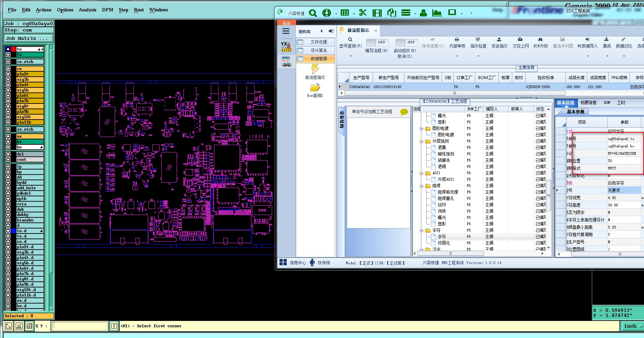Click the yellow speech bubble icon
Screen dimensions: 644x338
pyautogui.click(x=404, y=112)
